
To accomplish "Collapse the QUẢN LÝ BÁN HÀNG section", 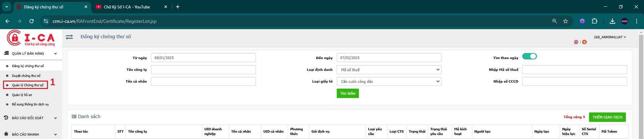I will tap(31, 53).
